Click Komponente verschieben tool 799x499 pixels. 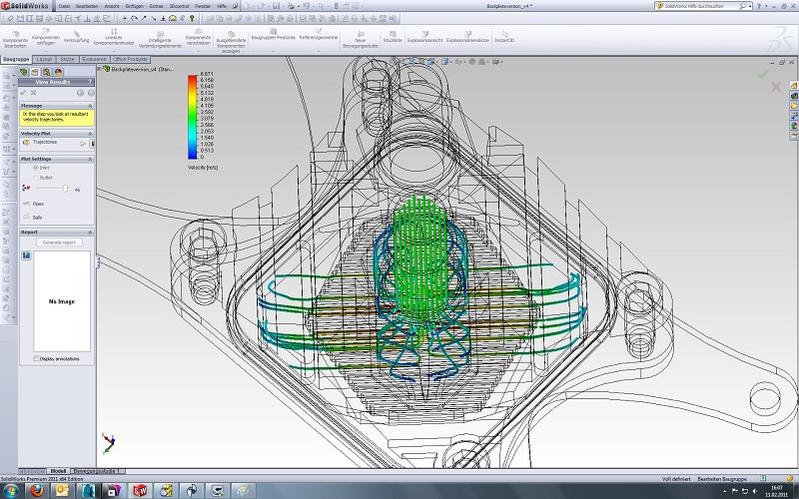point(198,37)
